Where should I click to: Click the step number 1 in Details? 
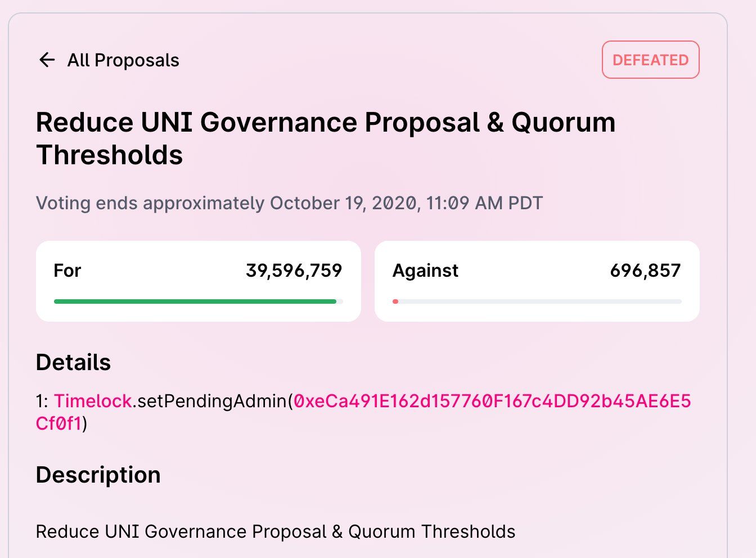[41, 401]
